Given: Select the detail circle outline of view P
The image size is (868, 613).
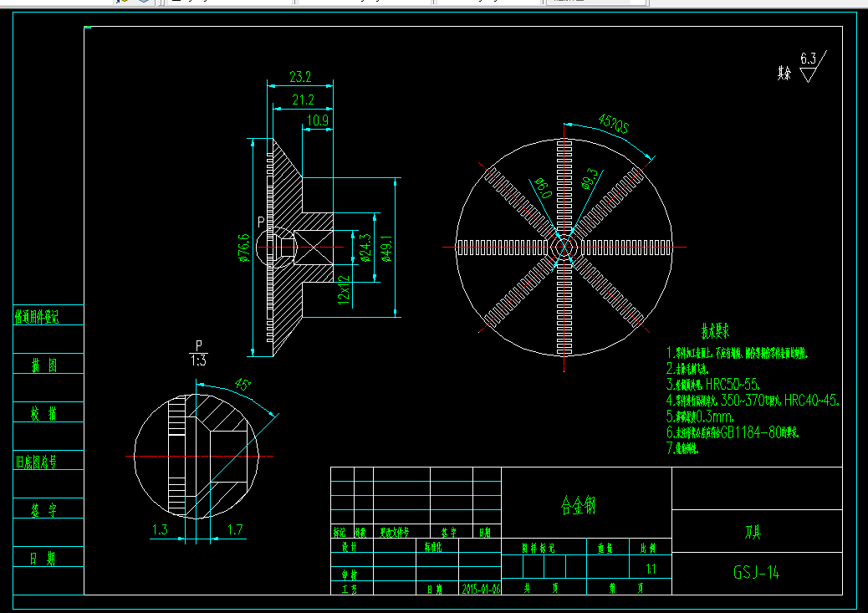Looking at the screenshot, I should point(196,457).
